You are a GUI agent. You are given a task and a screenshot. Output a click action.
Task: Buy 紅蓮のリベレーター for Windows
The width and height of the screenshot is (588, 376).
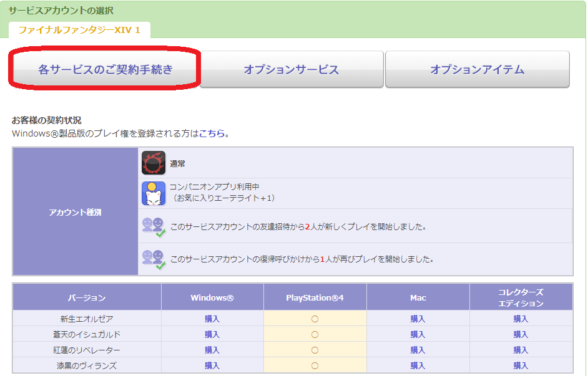coord(212,350)
